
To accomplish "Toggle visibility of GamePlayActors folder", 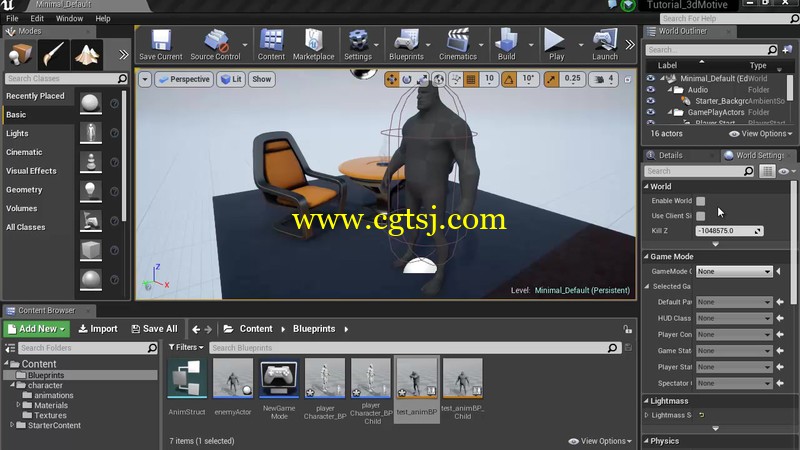I will pyautogui.click(x=651, y=112).
